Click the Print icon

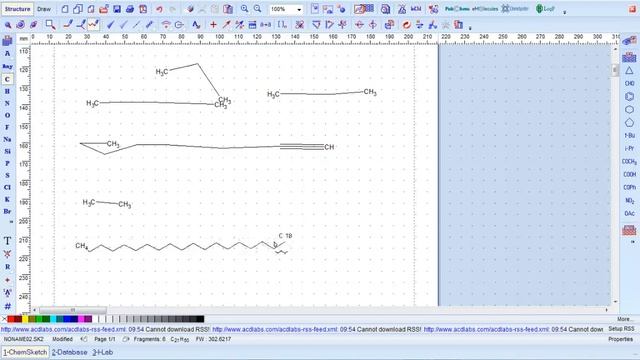pyautogui.click(x=130, y=9)
